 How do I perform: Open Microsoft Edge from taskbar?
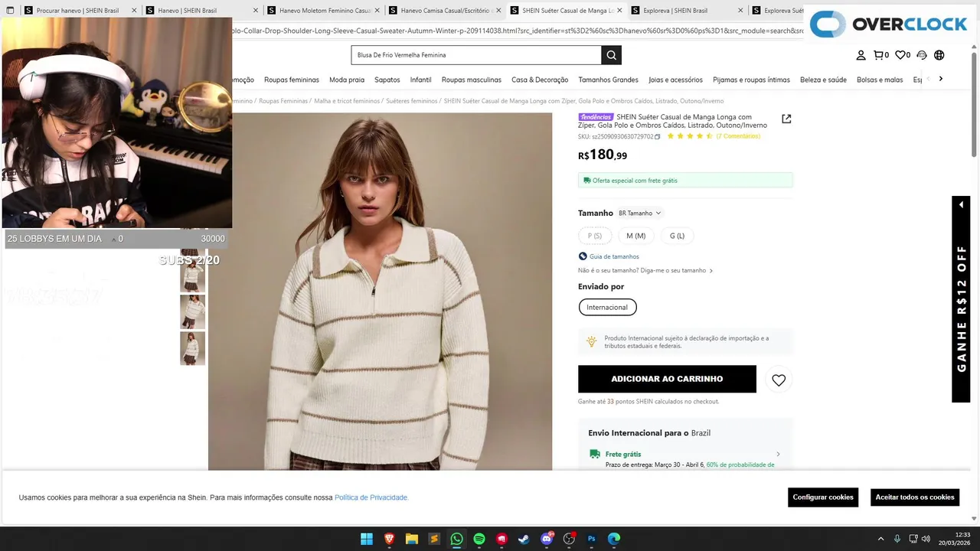[614, 539]
